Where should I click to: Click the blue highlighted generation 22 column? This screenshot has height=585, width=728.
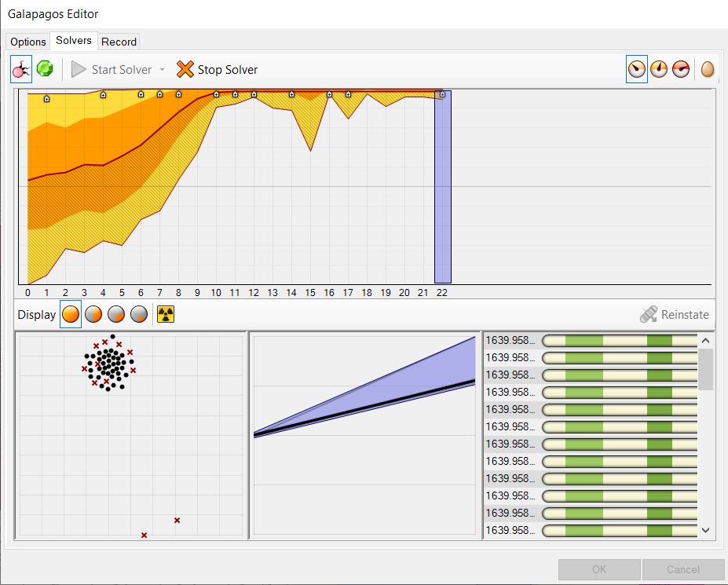point(443,187)
